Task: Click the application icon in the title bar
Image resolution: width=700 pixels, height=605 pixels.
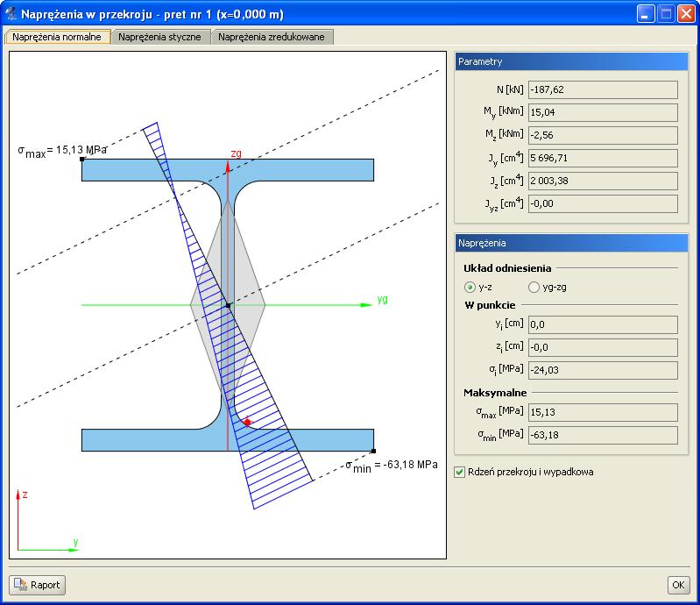Action: click(x=11, y=14)
